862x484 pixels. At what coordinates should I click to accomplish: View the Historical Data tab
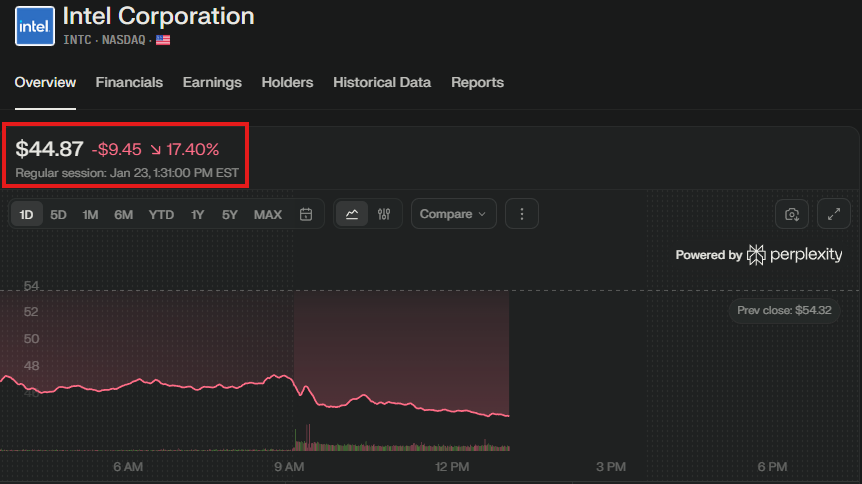point(382,82)
